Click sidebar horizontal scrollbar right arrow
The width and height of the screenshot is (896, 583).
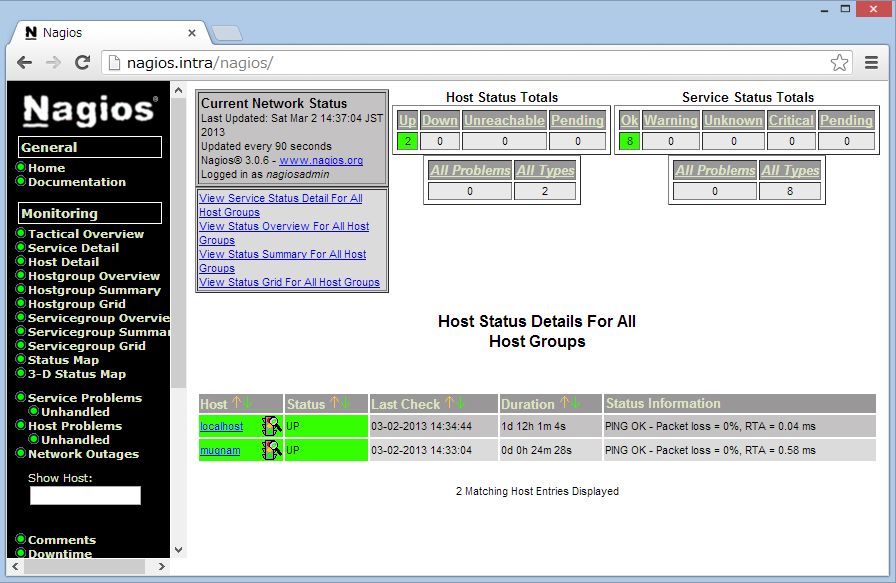[162, 566]
